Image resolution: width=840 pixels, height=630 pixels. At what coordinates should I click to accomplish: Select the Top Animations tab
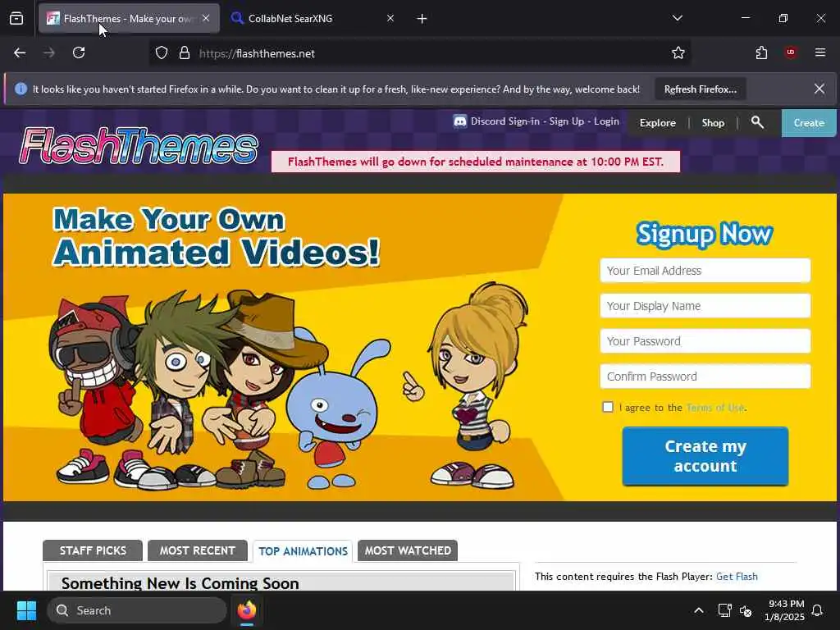tap(303, 551)
